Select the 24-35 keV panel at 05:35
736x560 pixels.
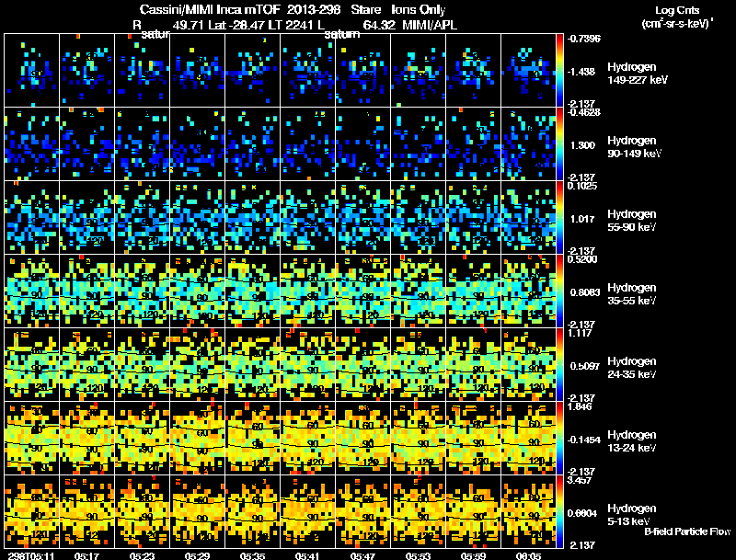[x=252, y=365]
